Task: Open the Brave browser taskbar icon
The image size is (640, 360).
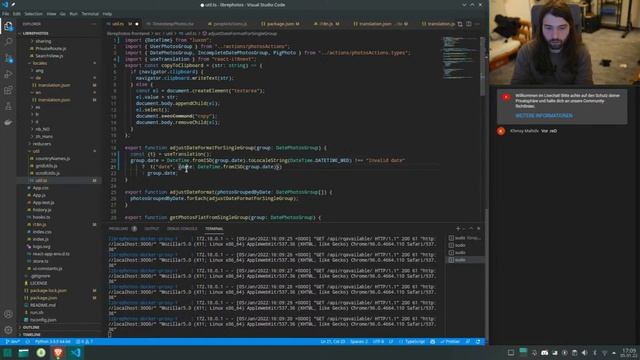Action: 58,353
